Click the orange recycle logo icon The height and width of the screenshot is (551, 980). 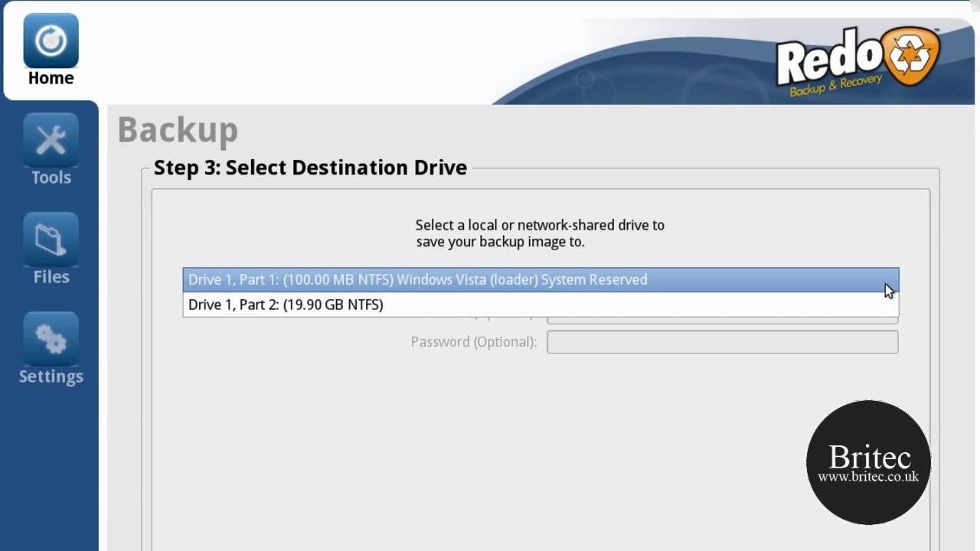click(910, 57)
